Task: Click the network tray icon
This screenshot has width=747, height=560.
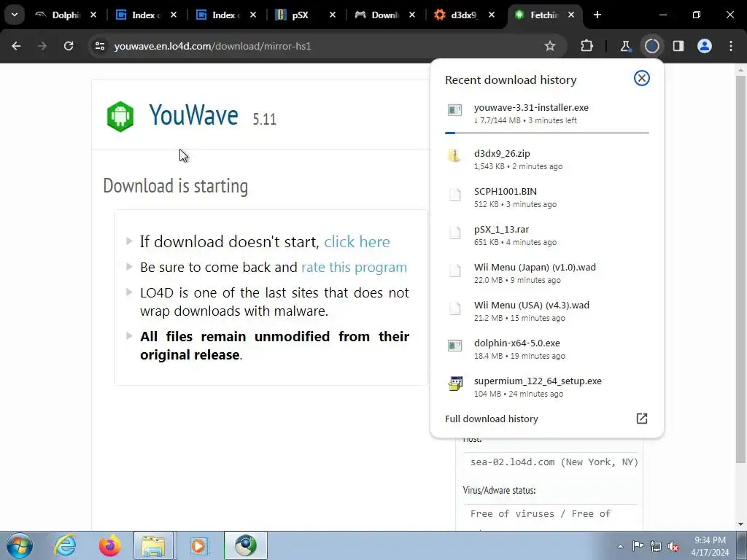Action: 656,546
